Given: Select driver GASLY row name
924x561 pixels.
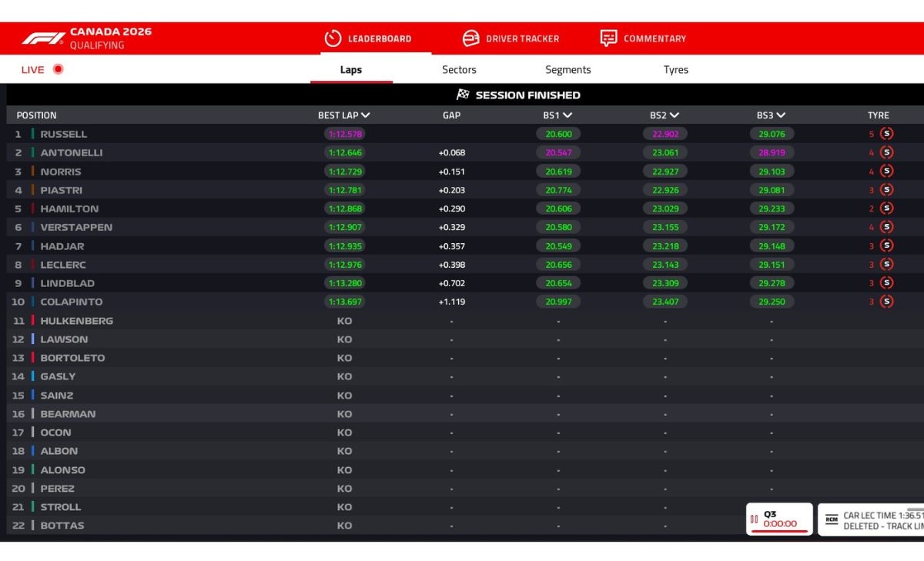Looking at the screenshot, I should click(x=58, y=376).
